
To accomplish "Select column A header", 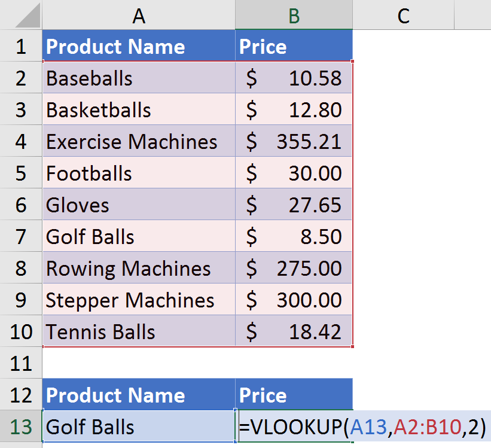I will click(x=139, y=16).
